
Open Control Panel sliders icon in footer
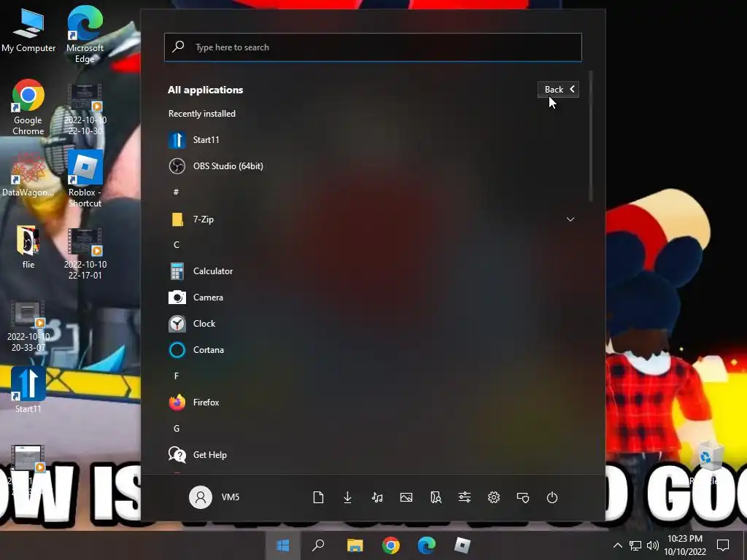465,497
